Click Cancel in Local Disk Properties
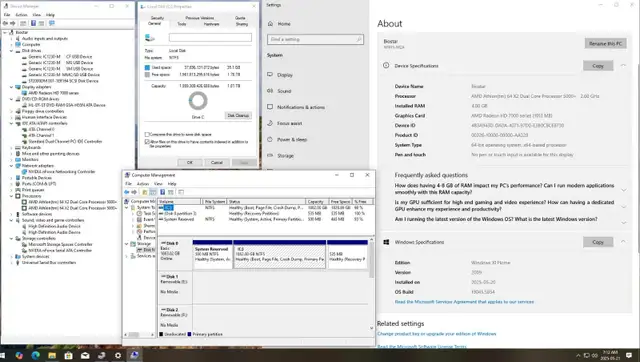 click(x=217, y=162)
